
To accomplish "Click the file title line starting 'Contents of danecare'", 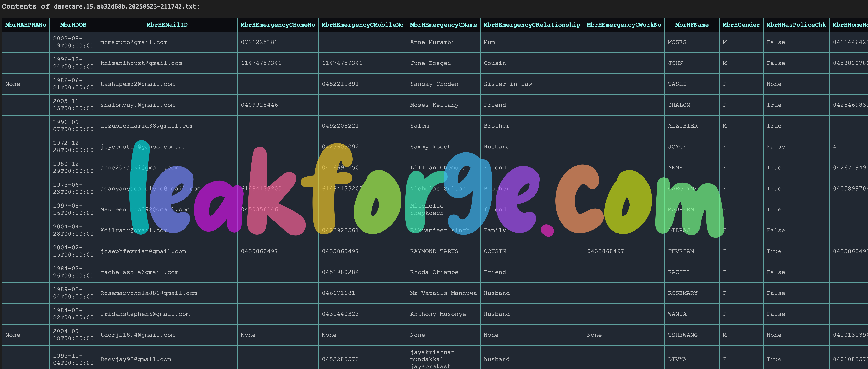I will click(101, 6).
